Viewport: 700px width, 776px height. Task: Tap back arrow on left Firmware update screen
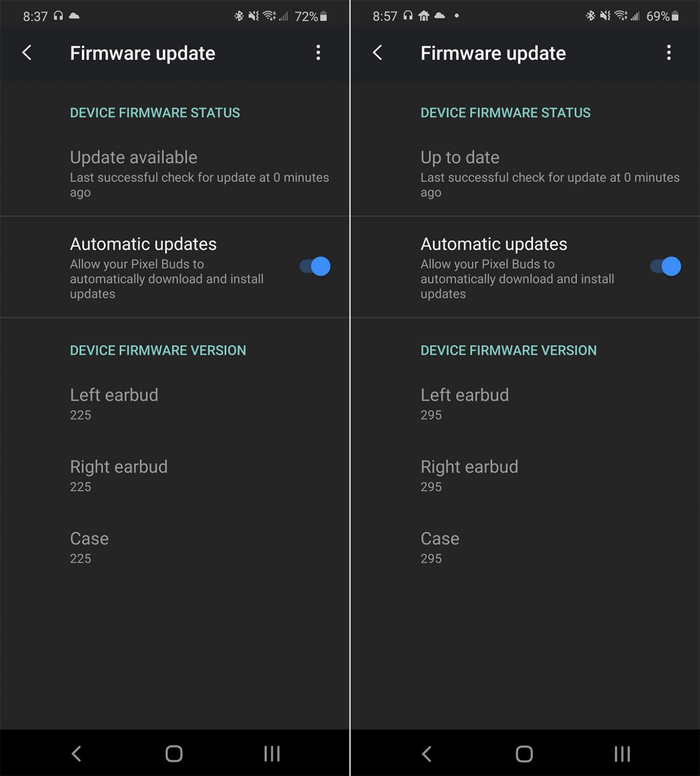pos(27,52)
